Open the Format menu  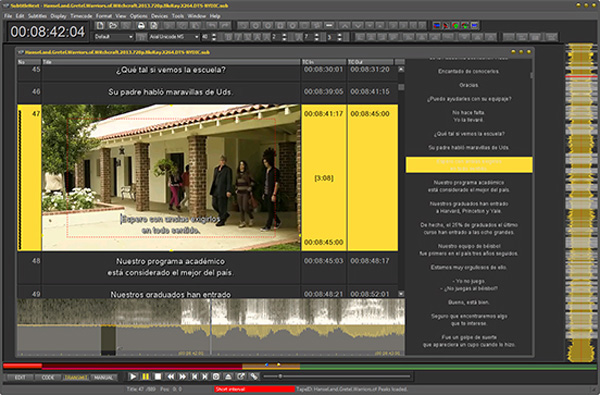(104, 16)
